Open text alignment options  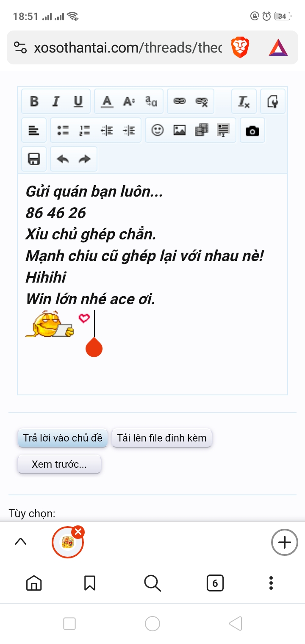(x=34, y=130)
